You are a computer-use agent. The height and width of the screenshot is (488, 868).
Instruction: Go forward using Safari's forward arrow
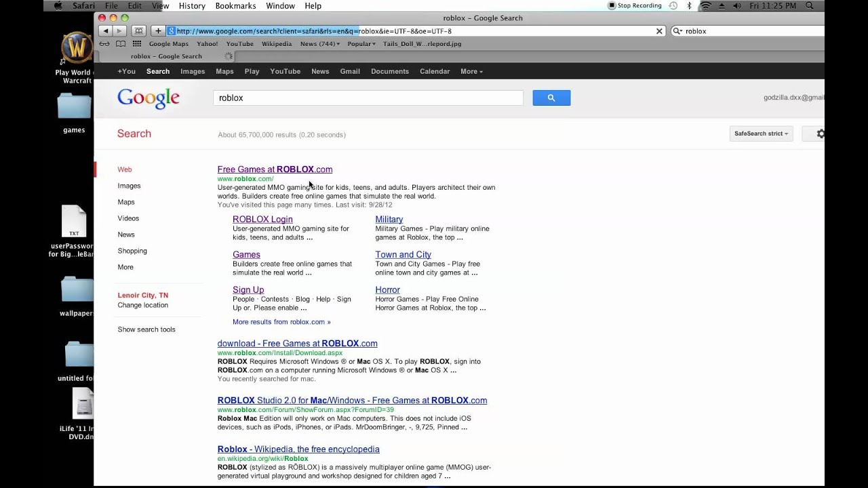(119, 31)
